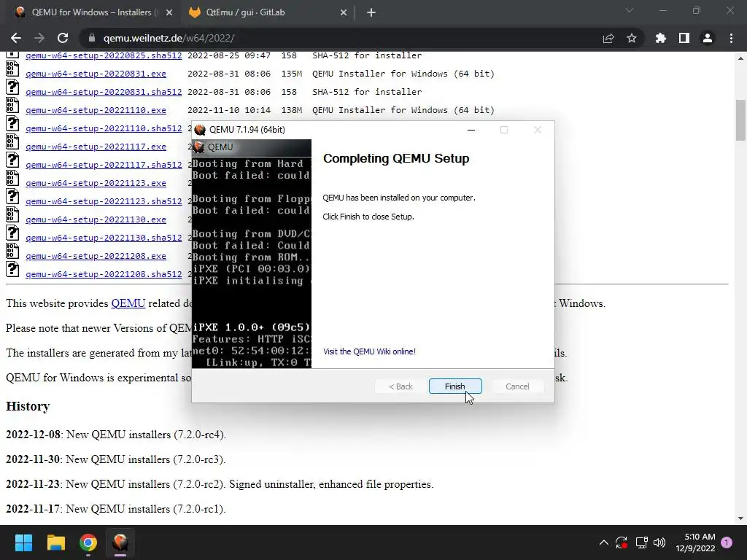
Task: Download qemu-w64-setup-20221123.exe
Action: 96,183
